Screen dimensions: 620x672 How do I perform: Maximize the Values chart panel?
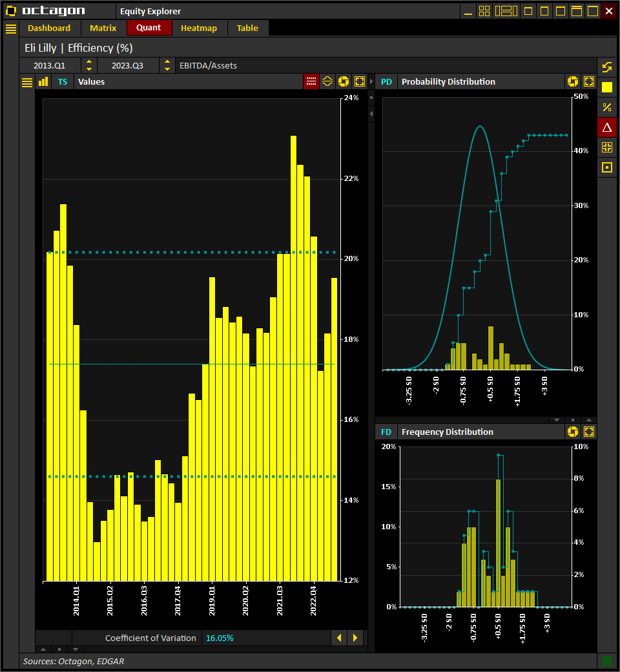point(360,81)
